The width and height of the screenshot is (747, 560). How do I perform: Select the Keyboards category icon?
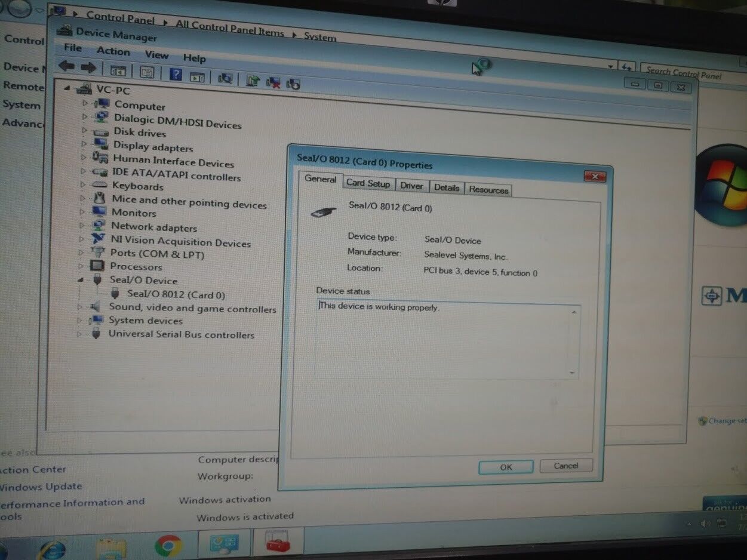(x=100, y=184)
